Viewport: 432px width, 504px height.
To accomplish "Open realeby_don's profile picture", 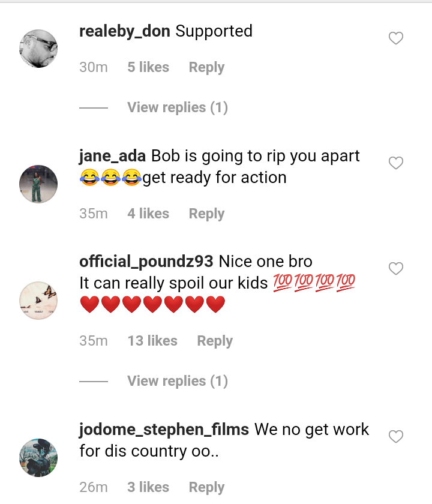I will [38, 49].
